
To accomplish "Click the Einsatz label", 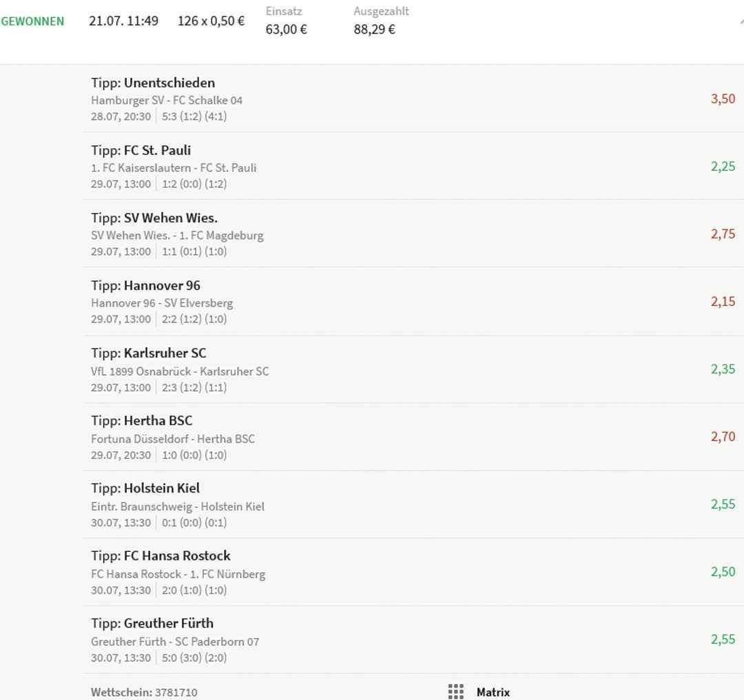I will point(284,11).
